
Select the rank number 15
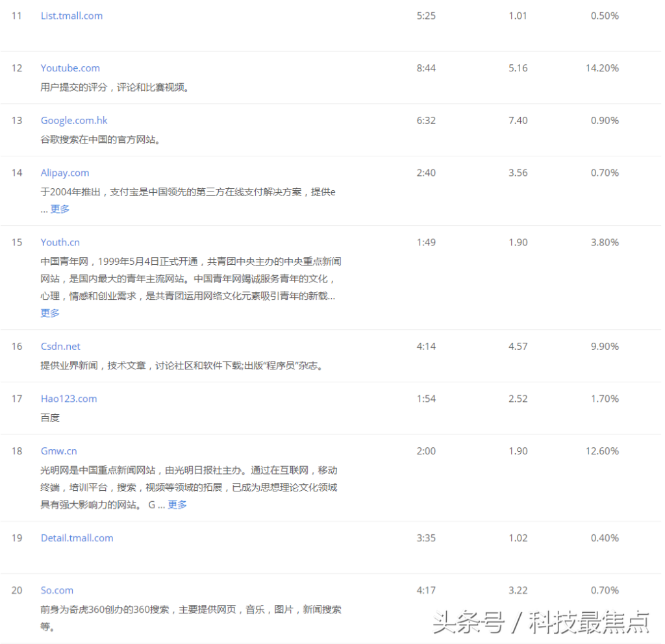pos(16,242)
